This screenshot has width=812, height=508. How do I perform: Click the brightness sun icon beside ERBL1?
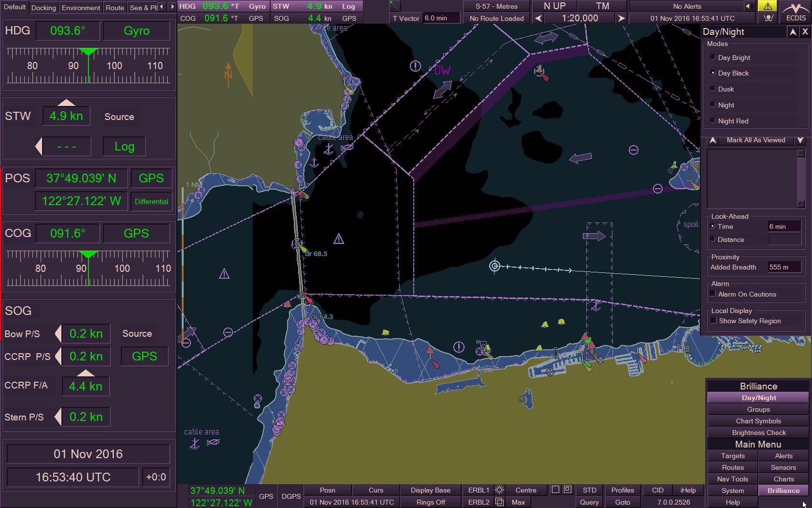point(499,490)
